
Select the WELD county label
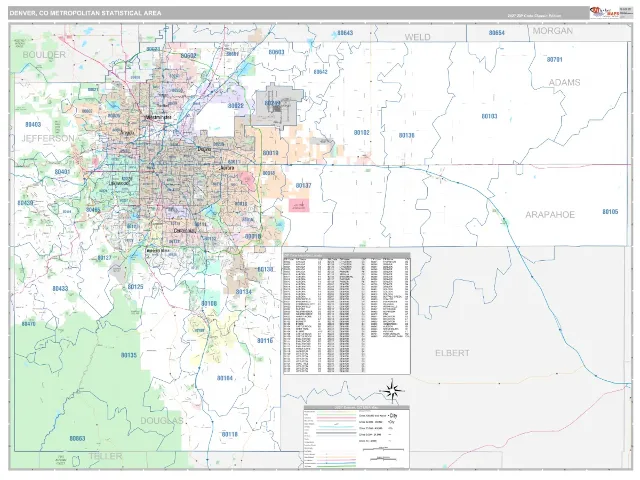pyautogui.click(x=417, y=37)
